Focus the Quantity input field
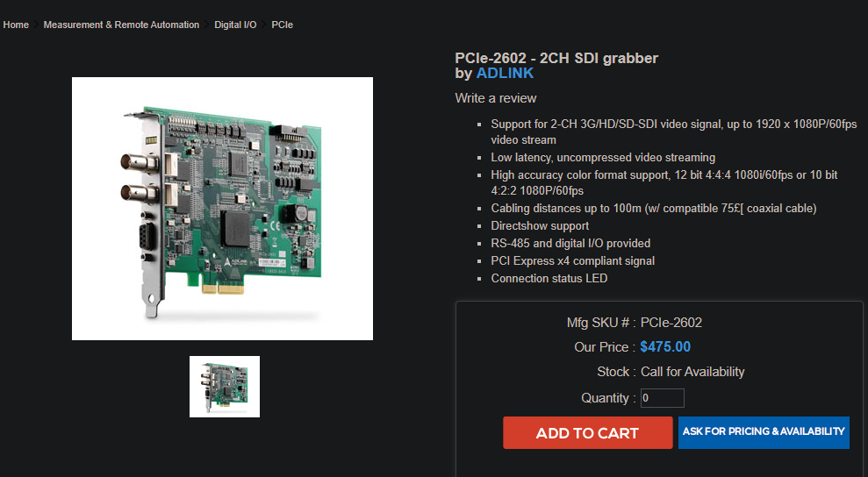The width and height of the screenshot is (868, 477). point(662,398)
